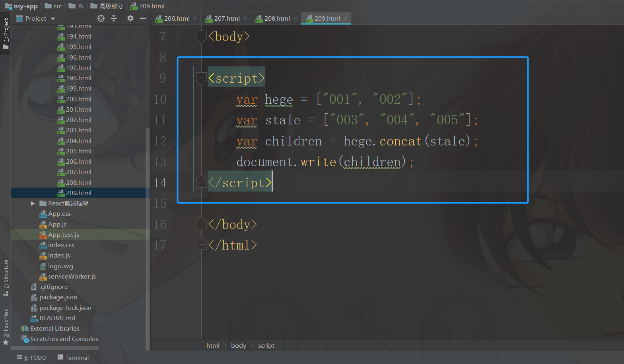Click JS folder in breadcrumb path
Screen dimensions: 624x364
[76, 6]
